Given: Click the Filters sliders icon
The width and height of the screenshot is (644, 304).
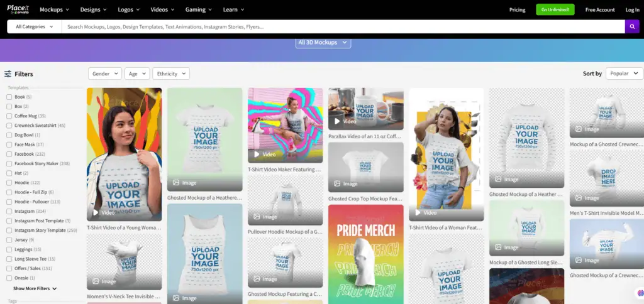Looking at the screenshot, I should [x=8, y=73].
